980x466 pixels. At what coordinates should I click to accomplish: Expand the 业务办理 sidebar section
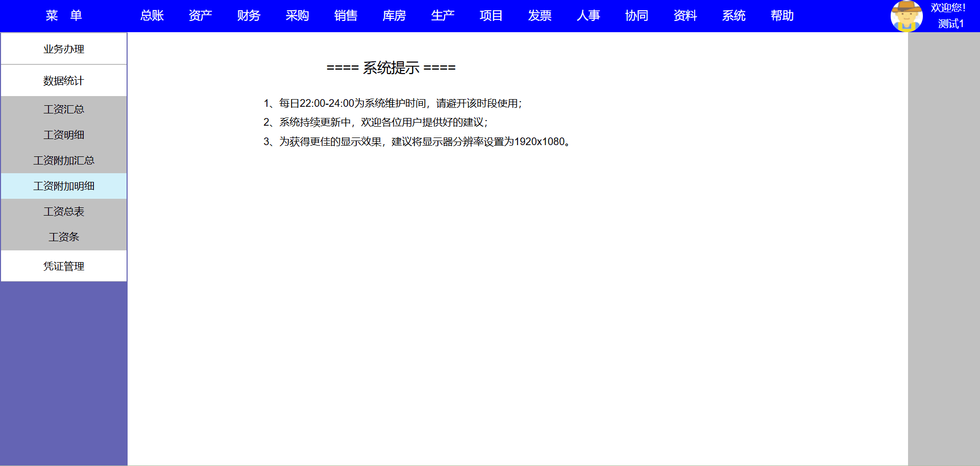tap(64, 49)
